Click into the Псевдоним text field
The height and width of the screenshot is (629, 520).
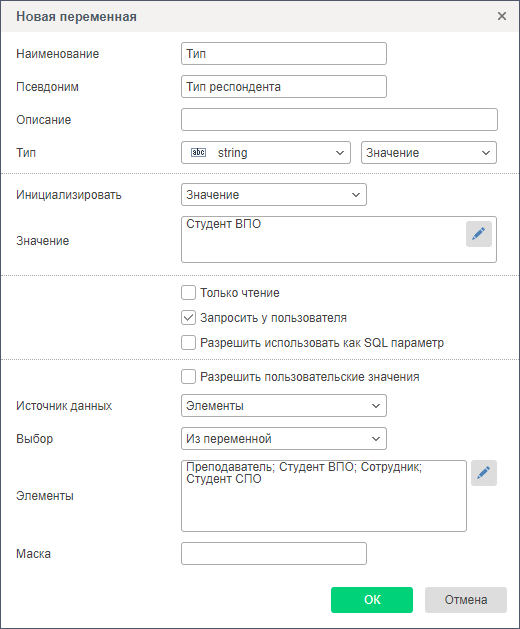point(284,86)
